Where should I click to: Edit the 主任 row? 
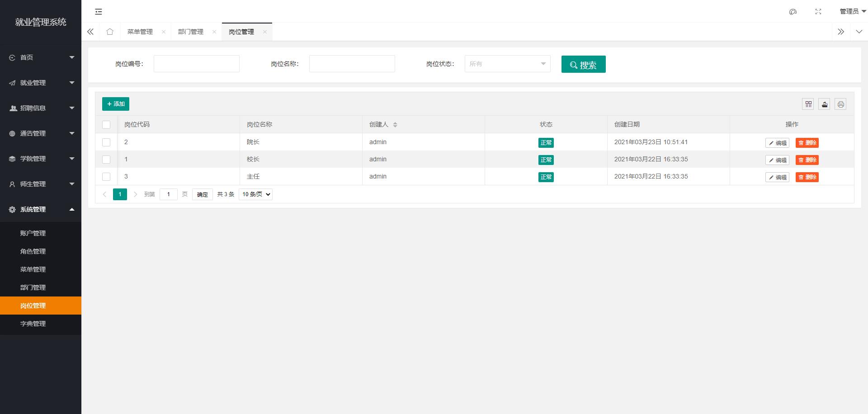(777, 177)
